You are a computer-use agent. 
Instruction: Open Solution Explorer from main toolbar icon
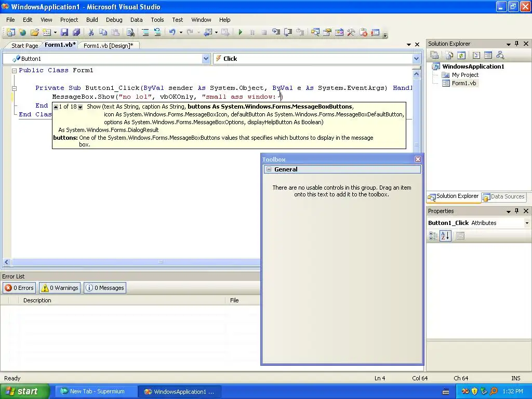315,32
